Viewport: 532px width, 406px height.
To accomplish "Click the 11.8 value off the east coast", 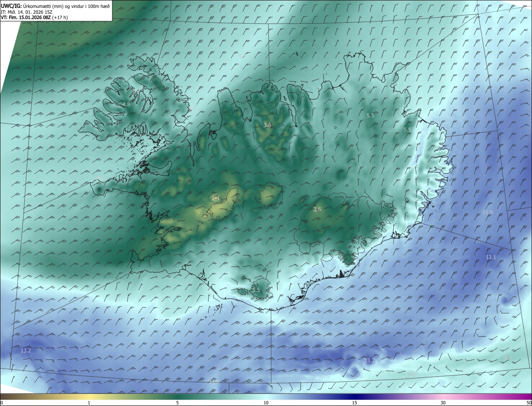I will coord(488,213).
